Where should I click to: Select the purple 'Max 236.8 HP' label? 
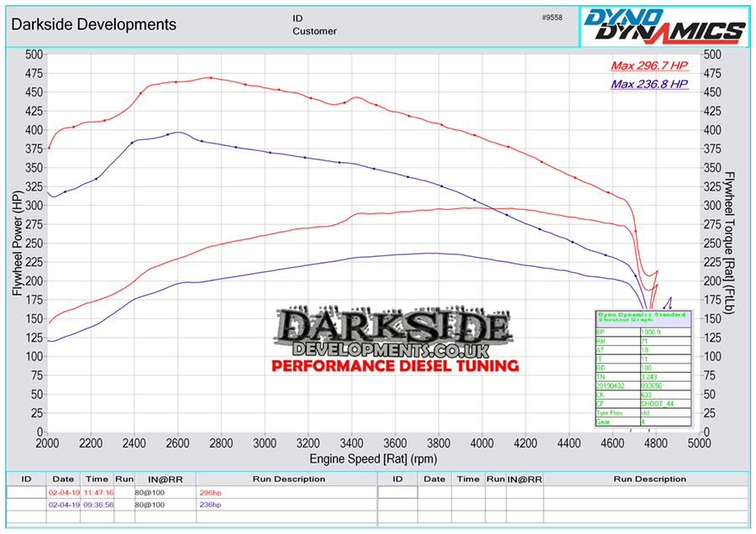point(649,84)
